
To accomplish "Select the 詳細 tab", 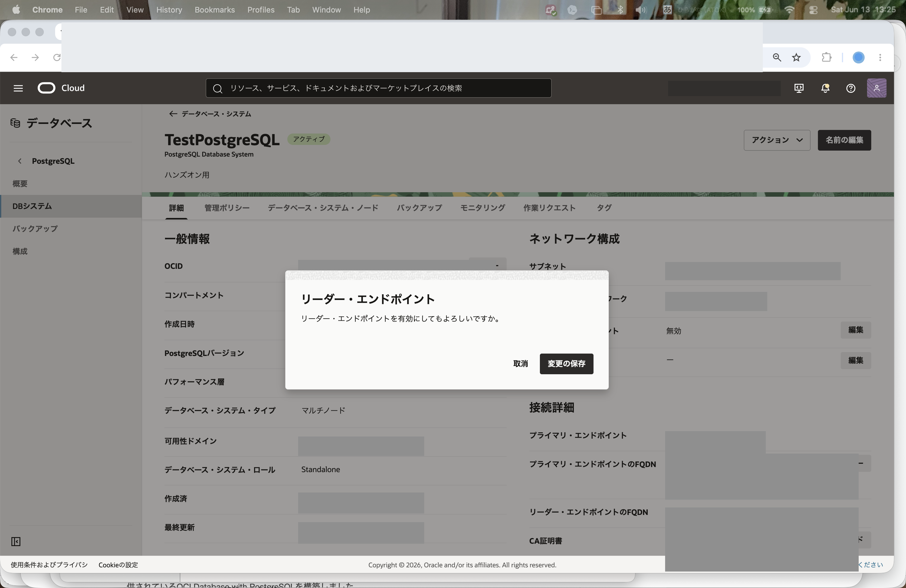I will pos(176,208).
